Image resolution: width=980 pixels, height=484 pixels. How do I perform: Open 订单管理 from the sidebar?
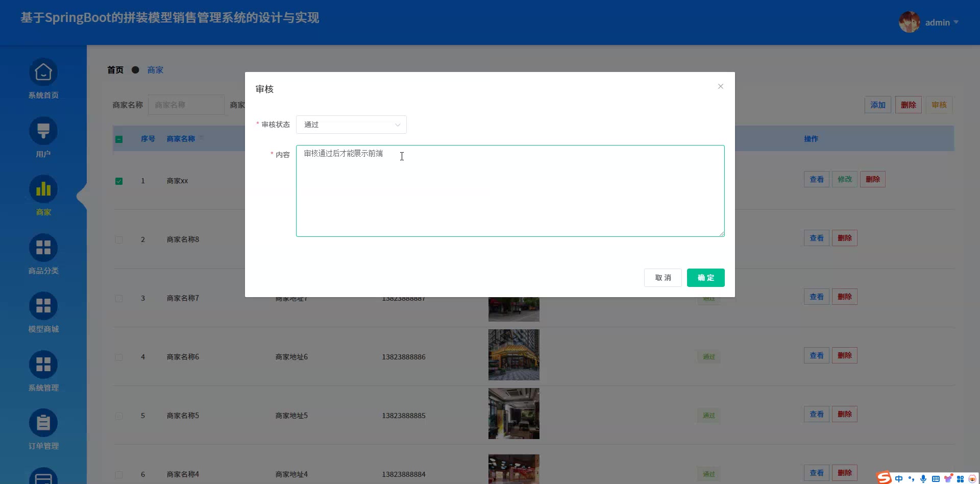coord(43,429)
